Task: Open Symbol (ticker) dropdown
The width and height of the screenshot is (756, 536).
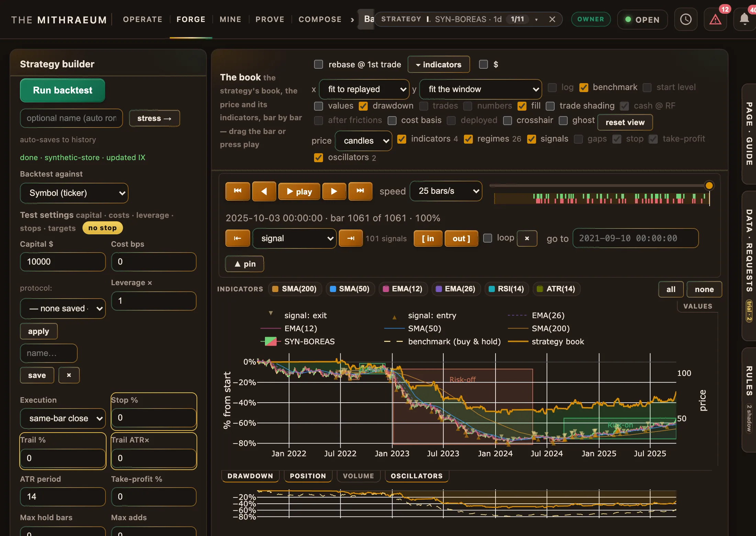Action: tap(74, 193)
